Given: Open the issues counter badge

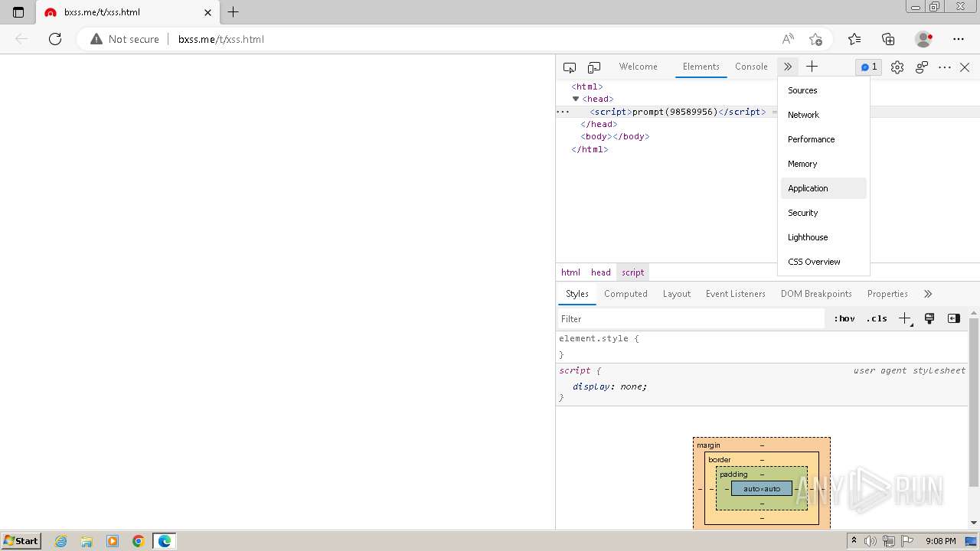Looking at the screenshot, I should [869, 67].
